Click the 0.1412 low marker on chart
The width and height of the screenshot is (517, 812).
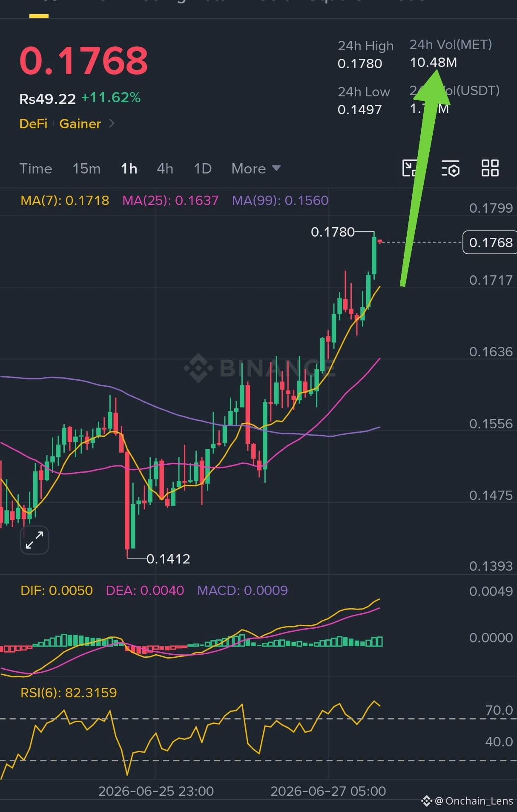pyautogui.click(x=168, y=559)
